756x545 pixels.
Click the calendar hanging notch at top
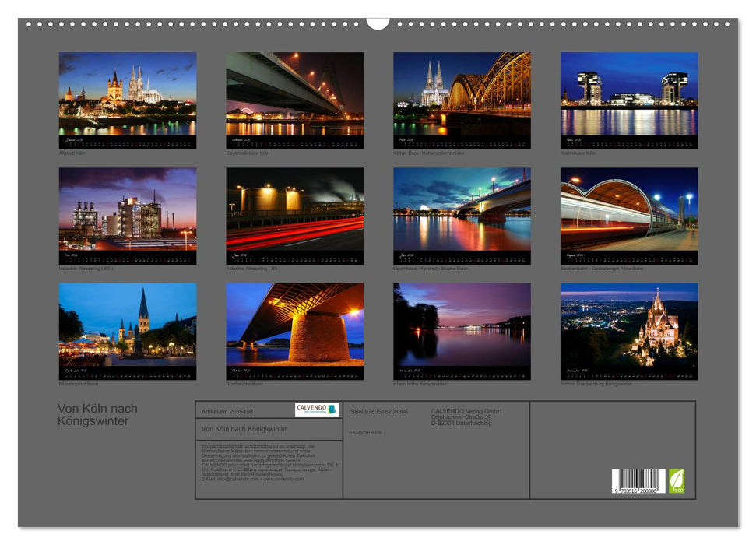pos(378,23)
